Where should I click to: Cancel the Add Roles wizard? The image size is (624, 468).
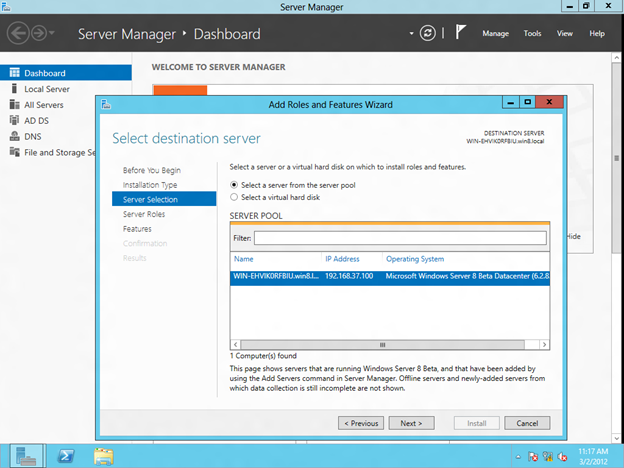pos(527,423)
